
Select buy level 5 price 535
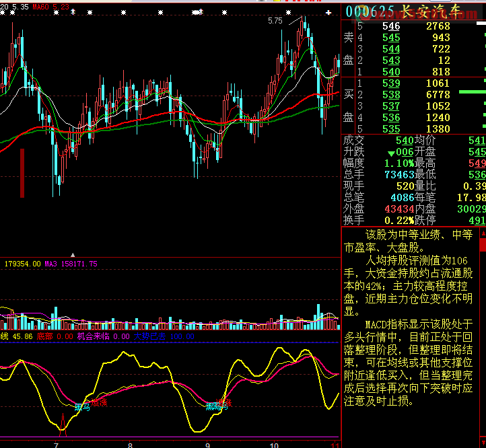[x=391, y=129]
